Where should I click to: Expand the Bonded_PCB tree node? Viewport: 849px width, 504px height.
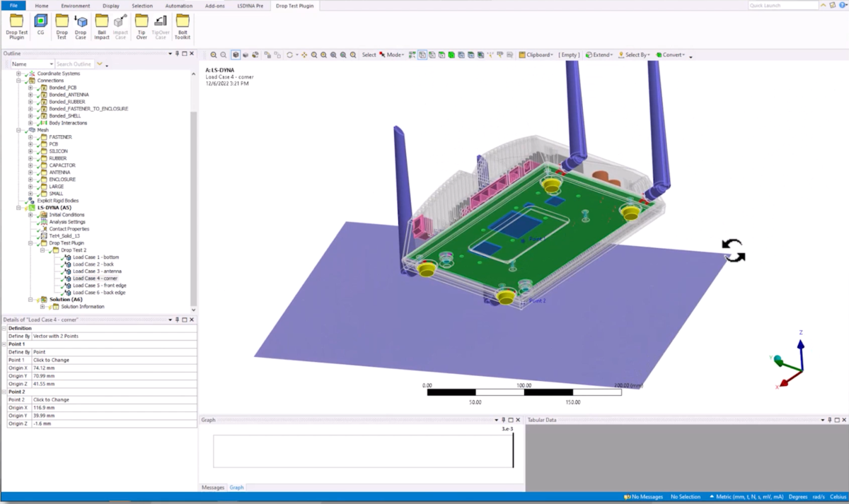point(30,88)
